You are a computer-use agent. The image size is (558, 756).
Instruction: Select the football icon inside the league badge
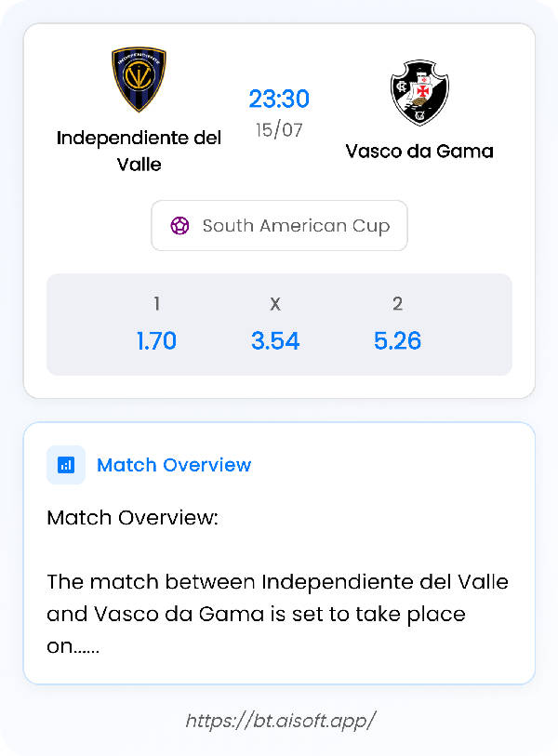(x=179, y=225)
